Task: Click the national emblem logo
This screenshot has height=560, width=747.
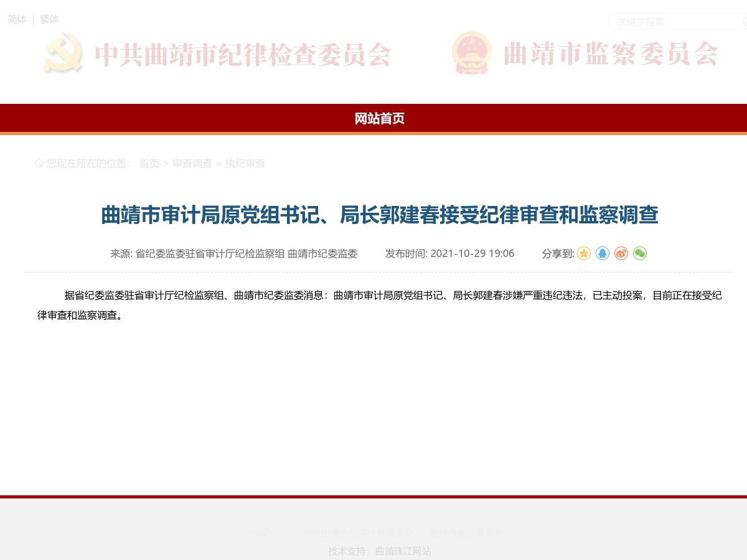Action: (x=471, y=52)
